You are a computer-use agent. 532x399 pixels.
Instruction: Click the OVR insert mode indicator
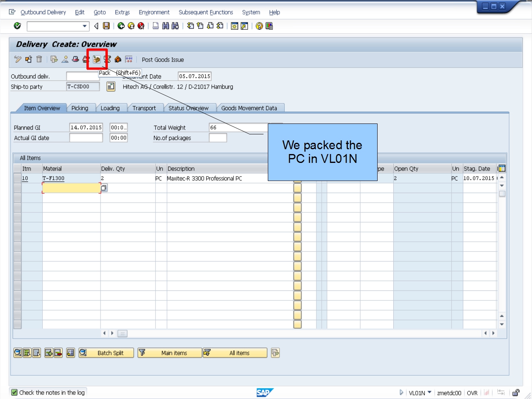pos(472,393)
